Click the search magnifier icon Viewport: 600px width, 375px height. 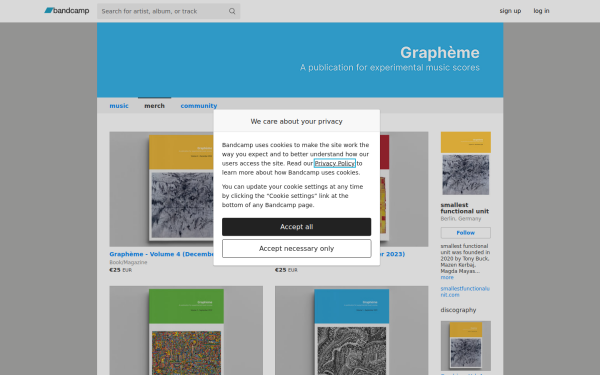click(x=232, y=11)
